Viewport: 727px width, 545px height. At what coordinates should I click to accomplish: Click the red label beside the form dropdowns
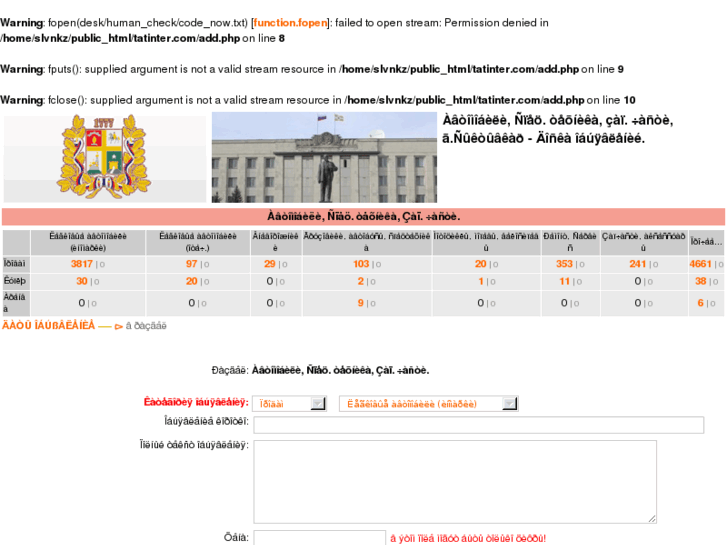point(196,402)
